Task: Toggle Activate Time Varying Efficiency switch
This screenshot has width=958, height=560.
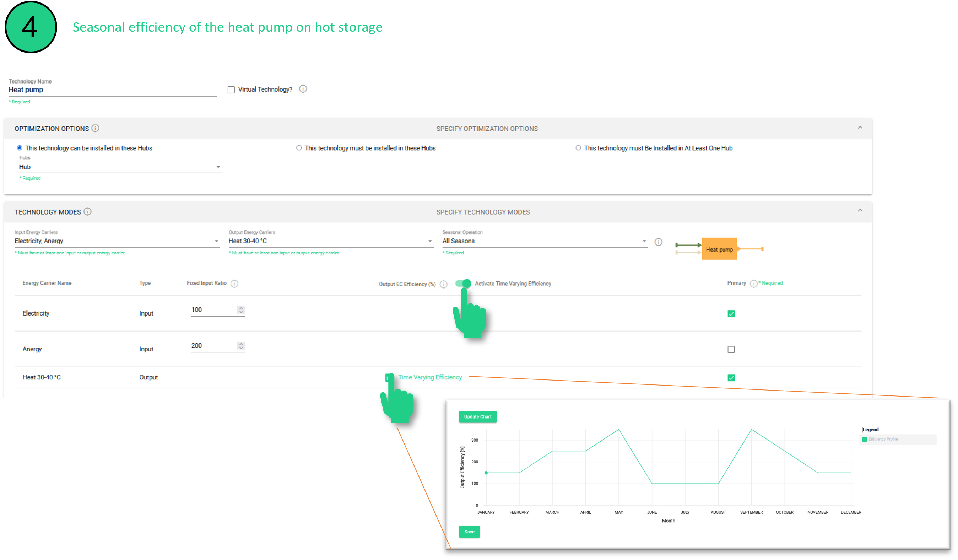Action: point(464,284)
